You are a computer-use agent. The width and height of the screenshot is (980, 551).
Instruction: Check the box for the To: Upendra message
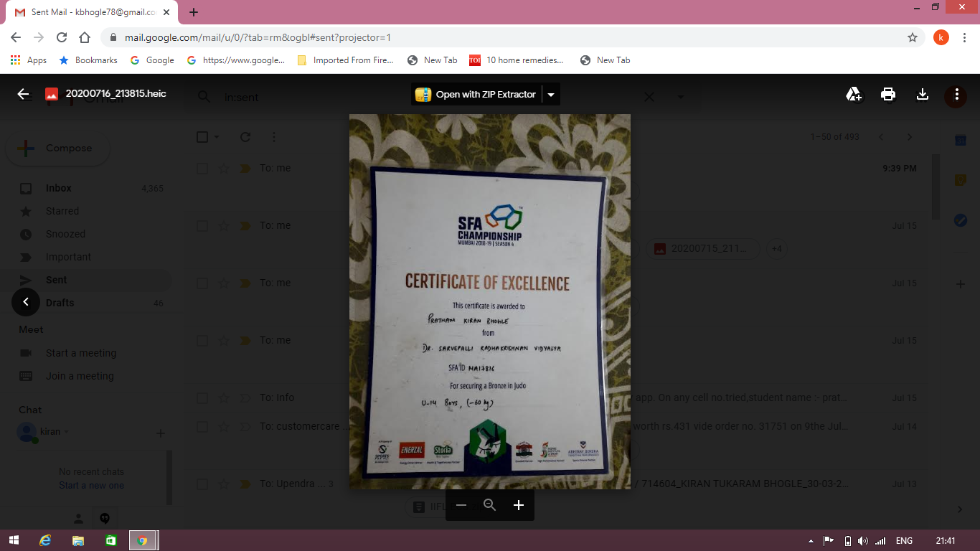pos(202,484)
